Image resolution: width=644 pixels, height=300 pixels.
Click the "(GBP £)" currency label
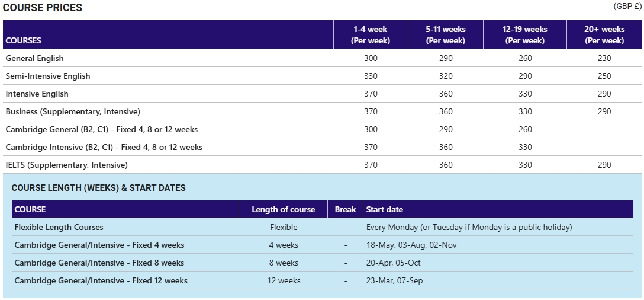[627, 6]
